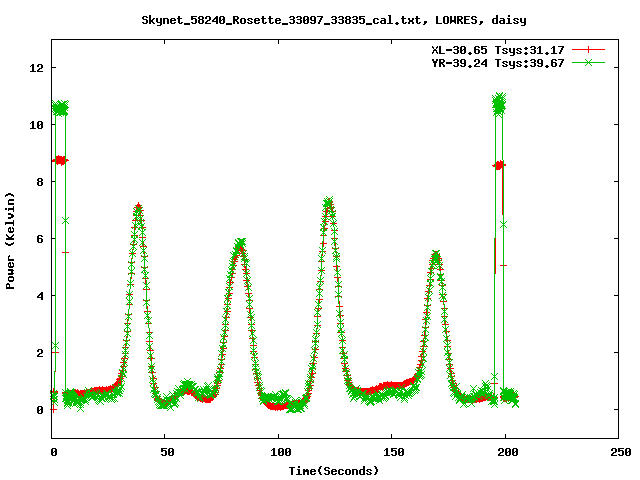Screen dimensions: 640x480
Task: Click the first peak near 38 seconds
Action: click(138, 209)
